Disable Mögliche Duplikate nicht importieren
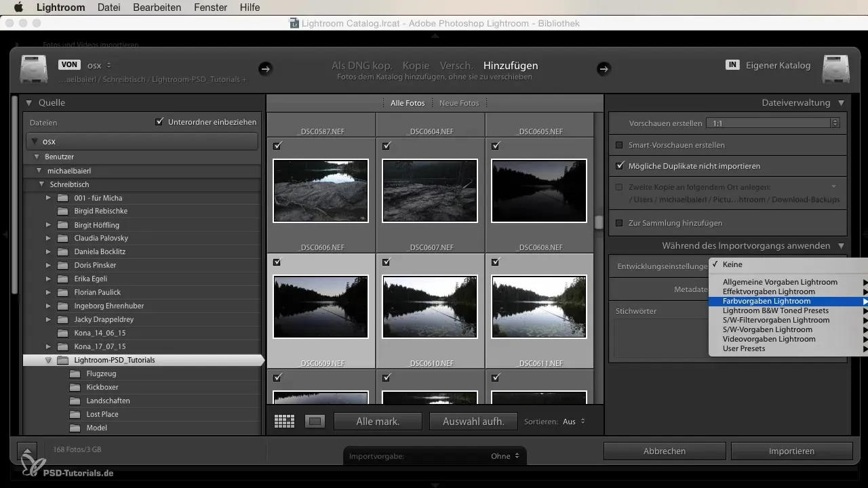868x488 pixels. tap(618, 166)
